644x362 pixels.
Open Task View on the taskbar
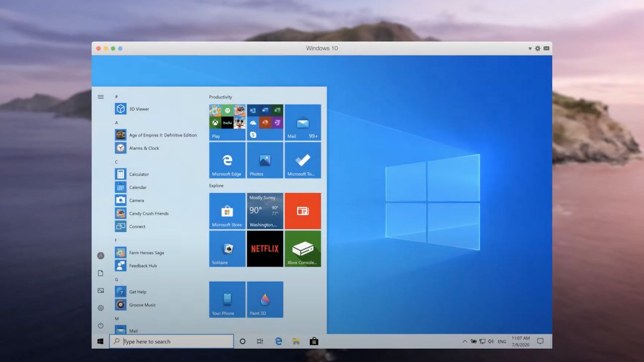click(x=260, y=341)
